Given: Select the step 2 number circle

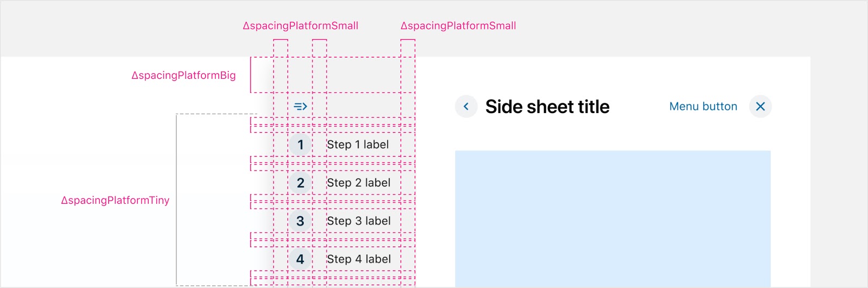Looking at the screenshot, I should [301, 183].
